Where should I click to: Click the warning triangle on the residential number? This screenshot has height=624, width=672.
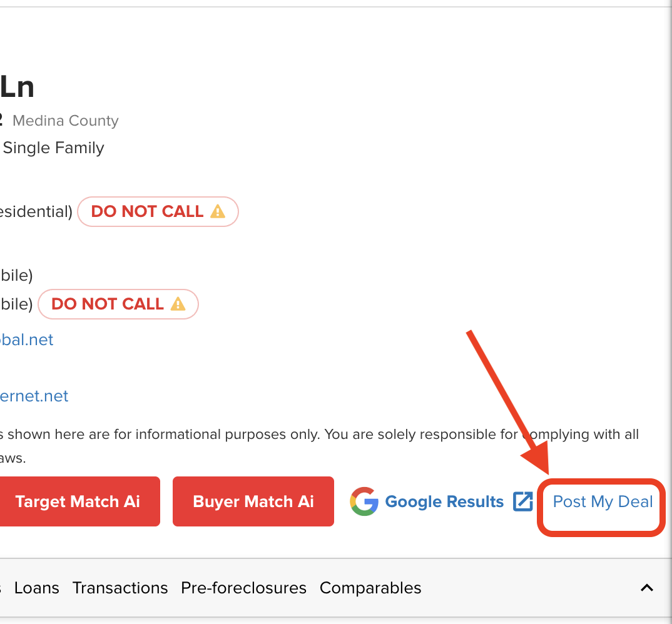coord(218,211)
